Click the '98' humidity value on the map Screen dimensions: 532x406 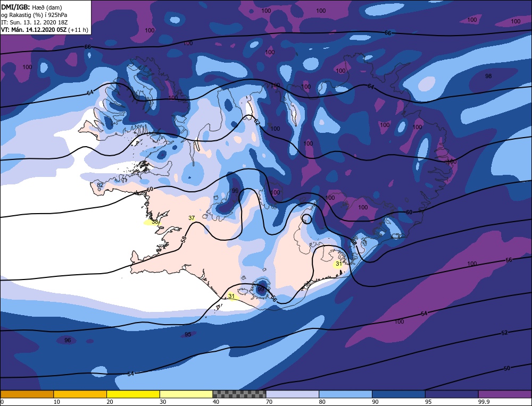click(488, 76)
